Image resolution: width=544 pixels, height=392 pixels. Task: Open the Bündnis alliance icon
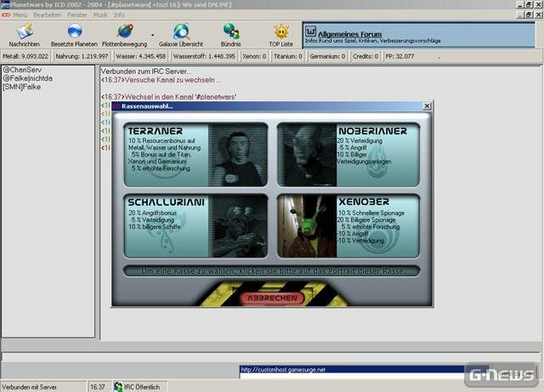(231, 31)
